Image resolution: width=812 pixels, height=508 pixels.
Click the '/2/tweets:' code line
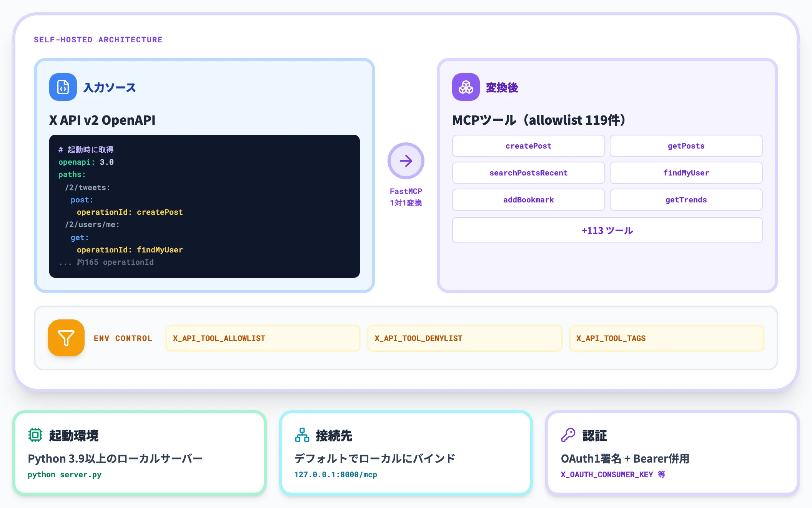click(88, 187)
